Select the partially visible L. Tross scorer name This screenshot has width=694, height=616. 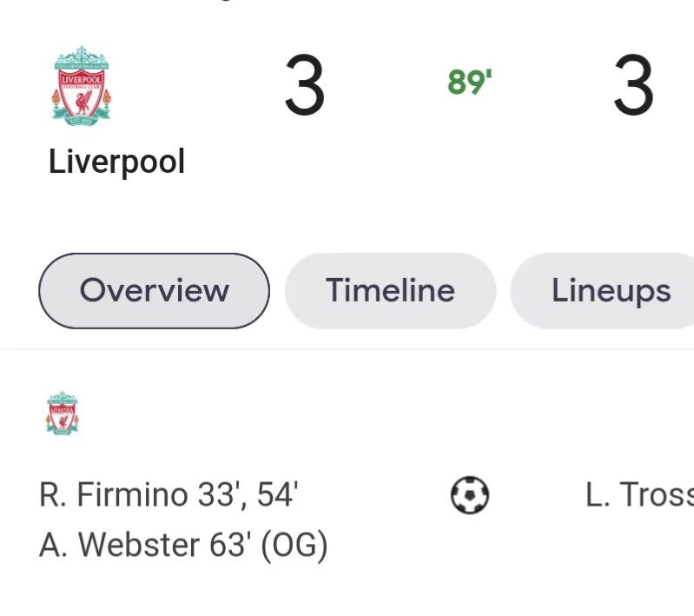(x=640, y=495)
